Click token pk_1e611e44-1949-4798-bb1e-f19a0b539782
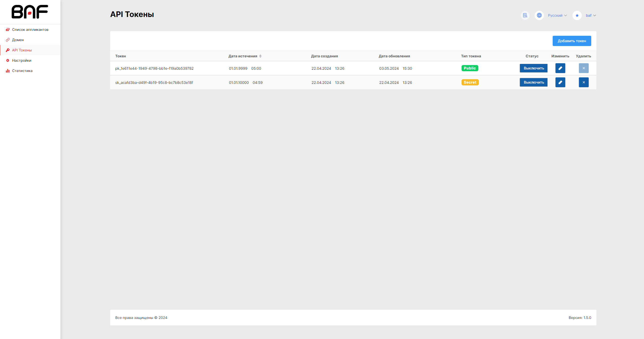The image size is (644, 339). (154, 68)
